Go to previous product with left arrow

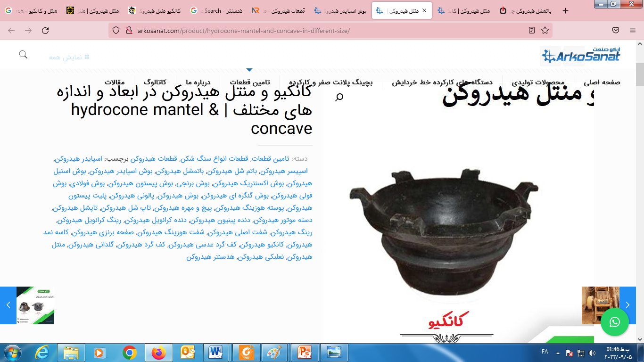pyautogui.click(x=8, y=305)
